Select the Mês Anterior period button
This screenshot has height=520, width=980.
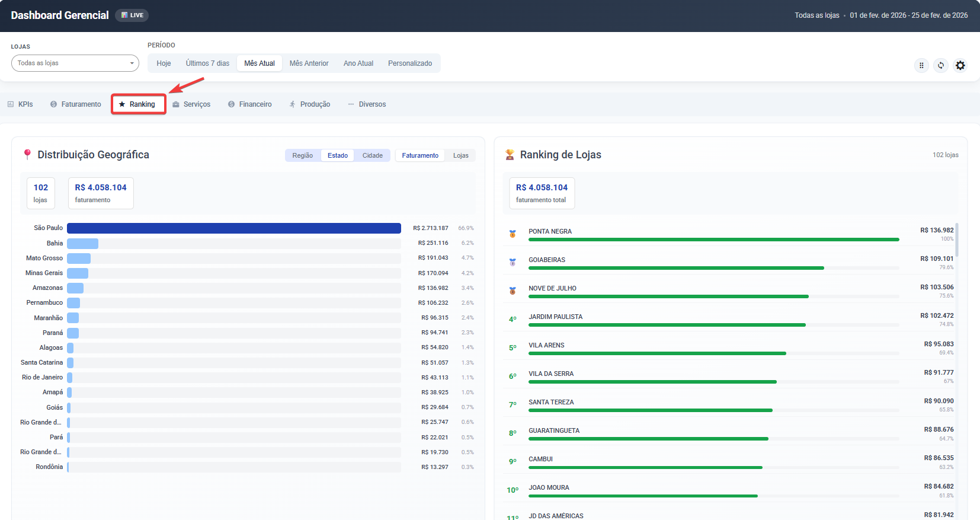(x=309, y=63)
